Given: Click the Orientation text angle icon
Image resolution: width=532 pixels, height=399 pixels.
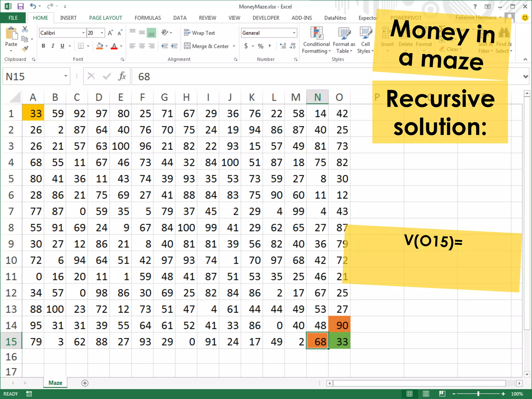Looking at the screenshot, I should click(165, 32).
